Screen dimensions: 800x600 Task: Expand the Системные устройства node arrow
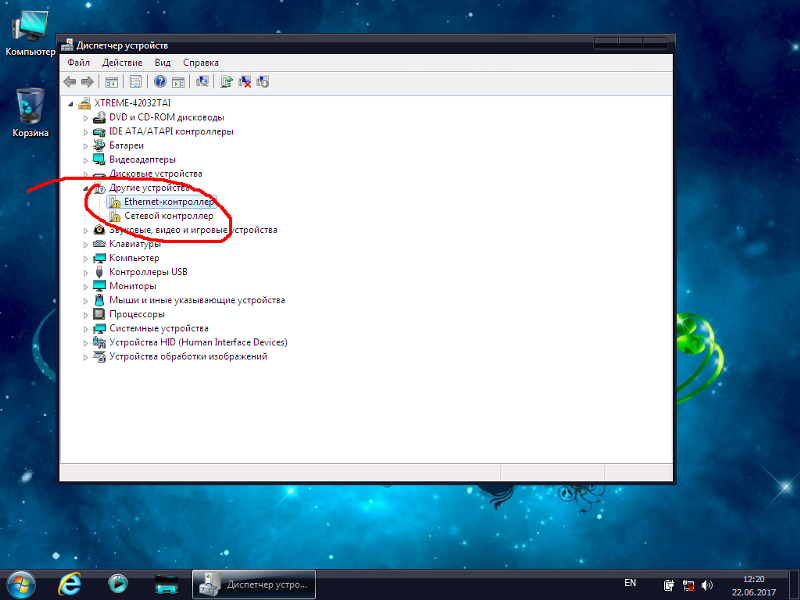86,329
